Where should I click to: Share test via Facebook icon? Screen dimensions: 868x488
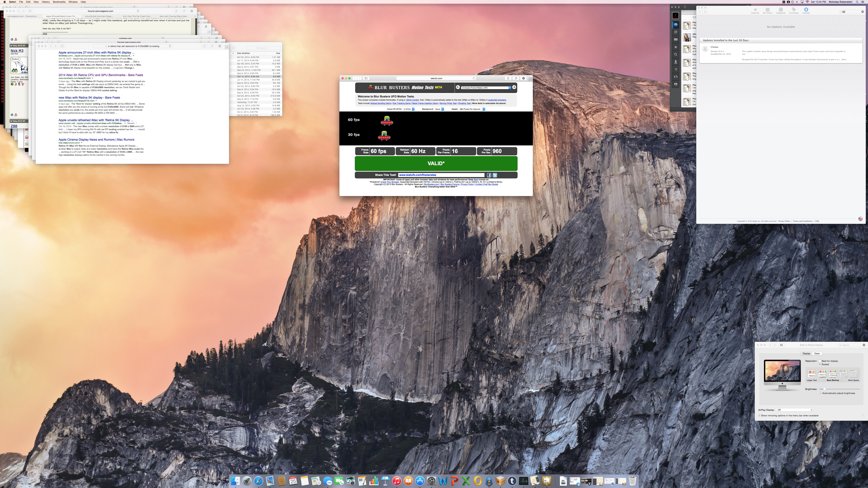coord(489,175)
